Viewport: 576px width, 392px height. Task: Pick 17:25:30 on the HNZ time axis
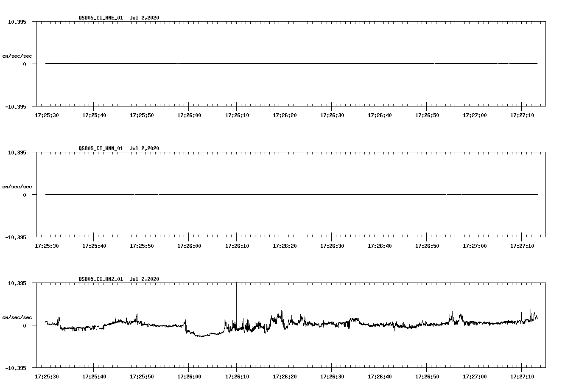pyautogui.click(x=47, y=376)
